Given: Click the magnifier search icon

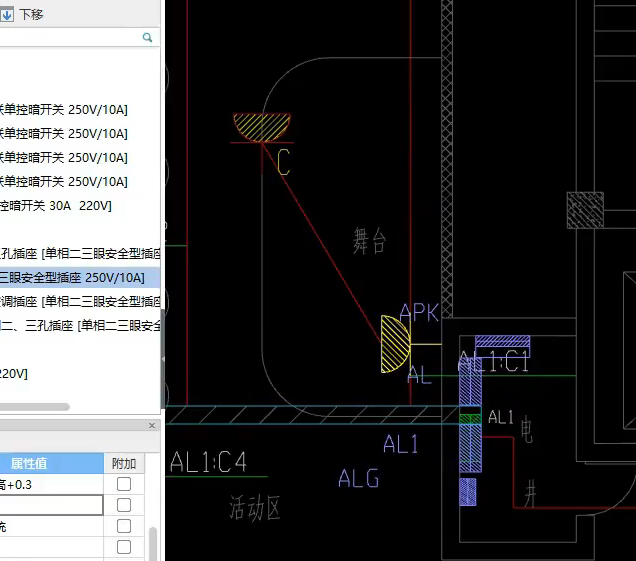Looking at the screenshot, I should tap(147, 37).
